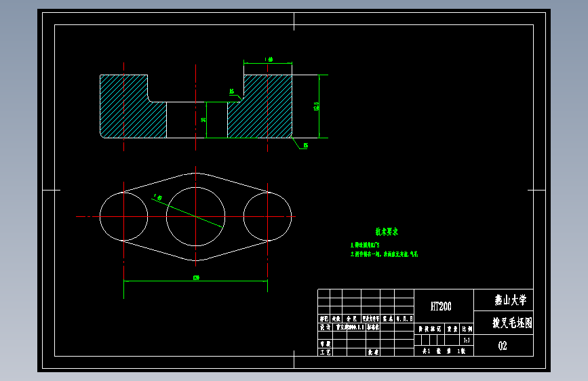Select the 技术要求 heading text
Screen dimensions: 588x381
387,232
